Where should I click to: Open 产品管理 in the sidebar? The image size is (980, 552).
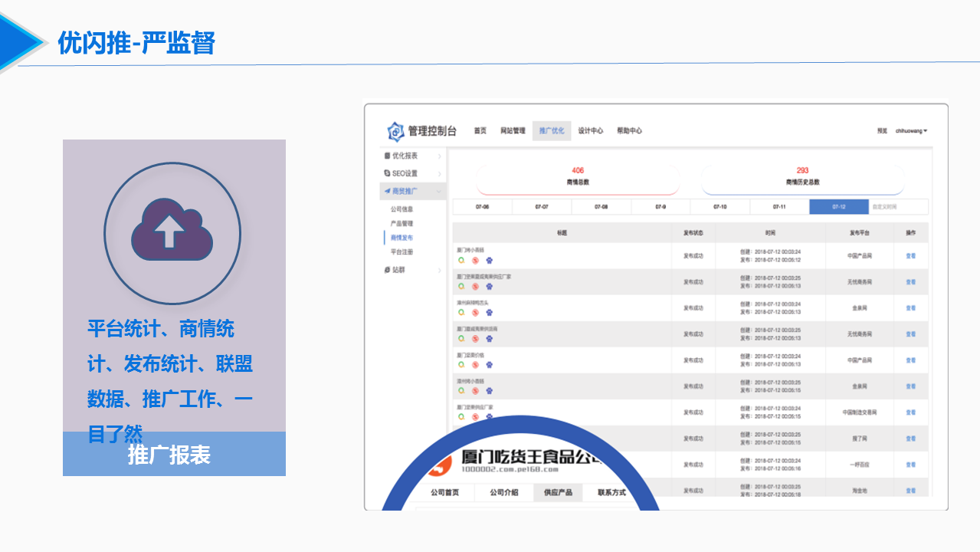(402, 224)
